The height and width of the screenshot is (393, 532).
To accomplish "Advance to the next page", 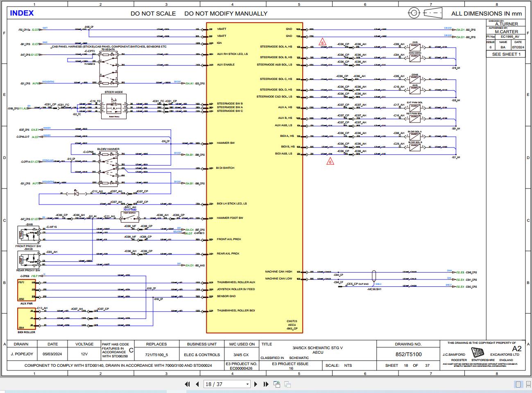I will click(x=256, y=384).
